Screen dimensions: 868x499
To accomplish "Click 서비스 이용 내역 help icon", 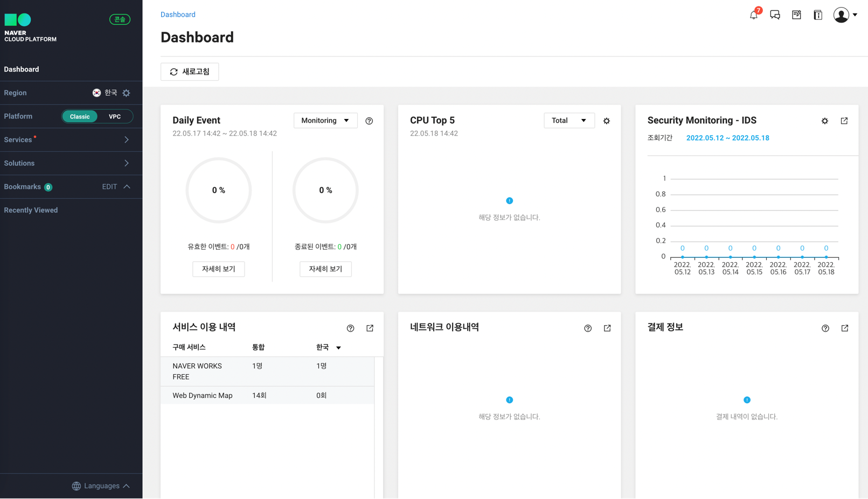I will click(351, 328).
